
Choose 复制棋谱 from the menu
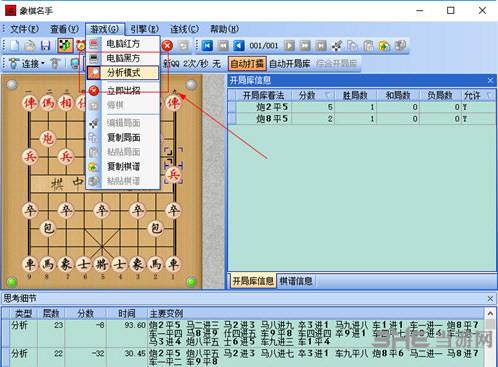123,166
